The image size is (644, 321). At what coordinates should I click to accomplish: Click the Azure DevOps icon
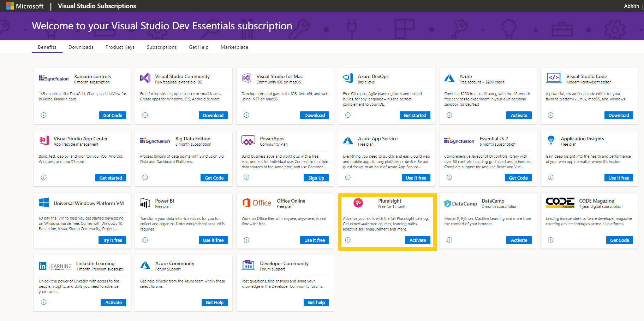pyautogui.click(x=348, y=78)
